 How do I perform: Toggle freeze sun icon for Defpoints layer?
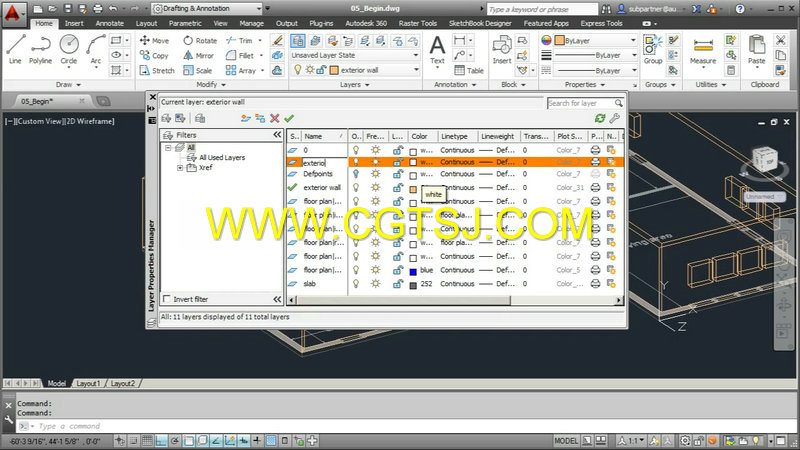(376, 174)
